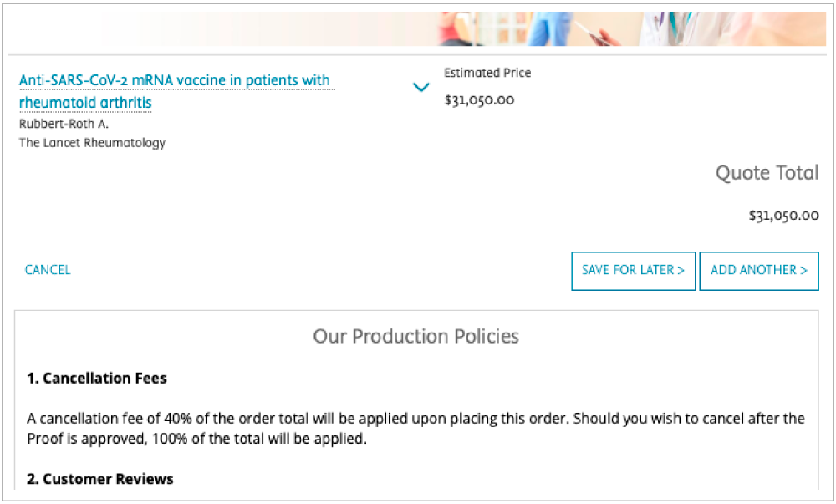
Task: Click the estimated price amount under Estimated Price
Action: [479, 100]
